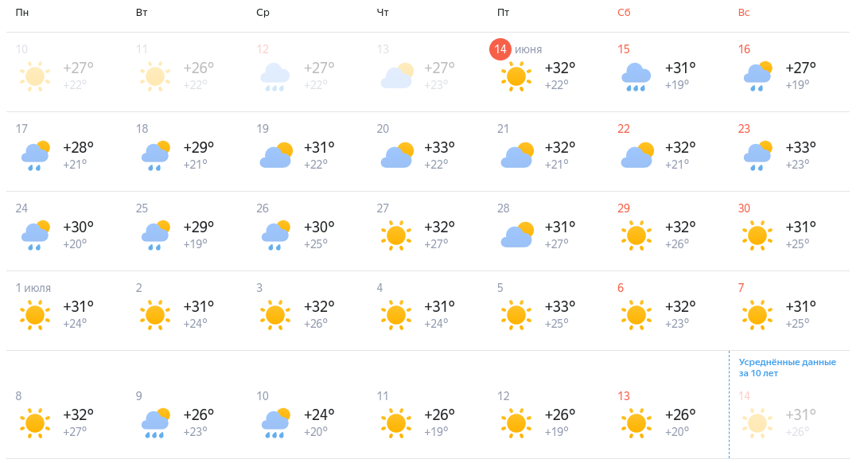Click the rainy icon for July 9

pos(156,423)
